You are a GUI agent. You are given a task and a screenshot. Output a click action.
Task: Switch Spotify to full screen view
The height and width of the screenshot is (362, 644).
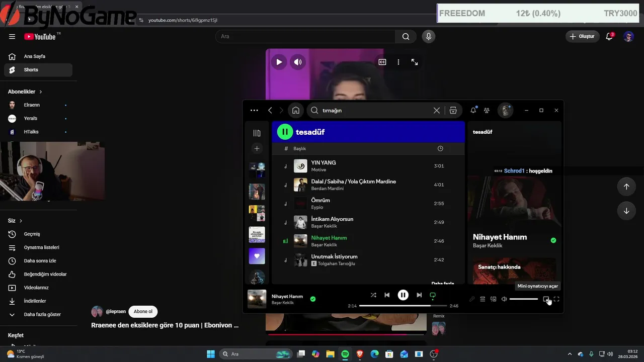pyautogui.click(x=556, y=299)
